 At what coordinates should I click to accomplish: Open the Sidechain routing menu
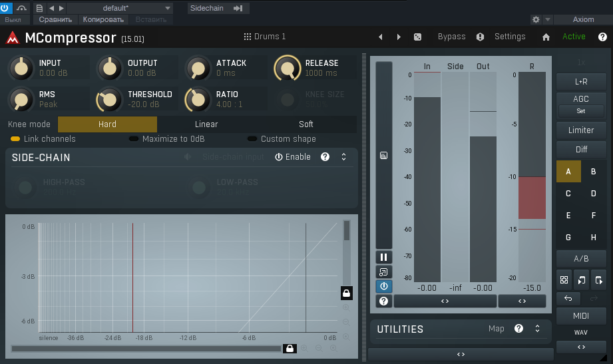click(x=218, y=8)
